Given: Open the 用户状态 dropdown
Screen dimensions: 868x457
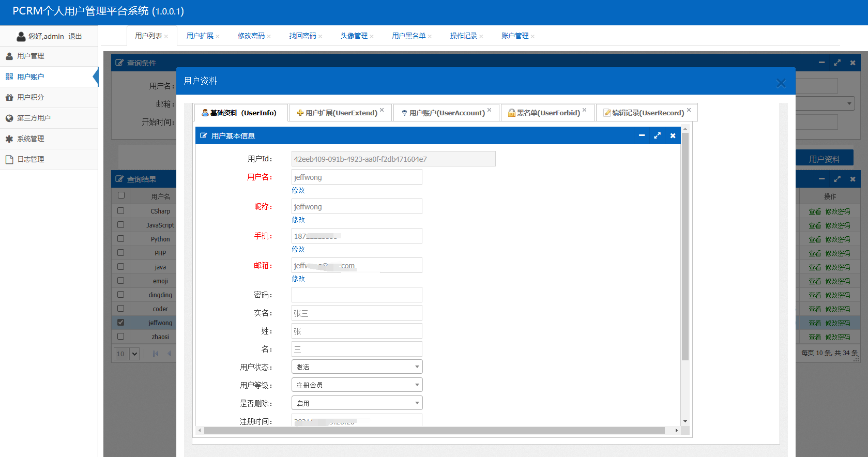Looking at the screenshot, I should pos(357,367).
